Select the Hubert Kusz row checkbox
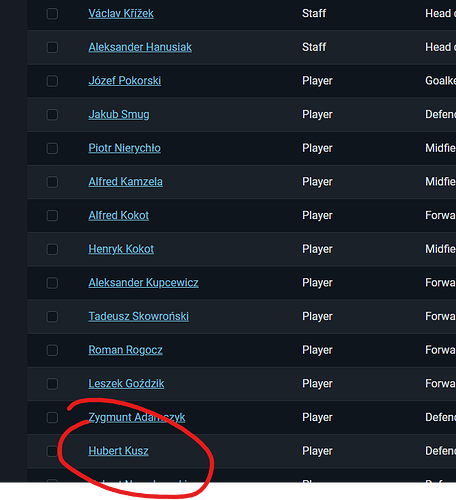Screen dimensions: 456x500 coord(52,451)
